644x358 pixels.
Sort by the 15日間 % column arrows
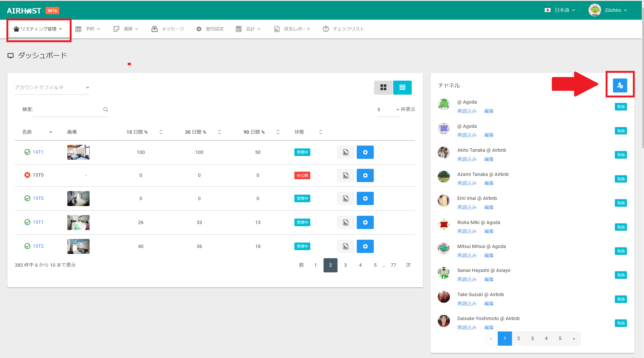(161, 132)
